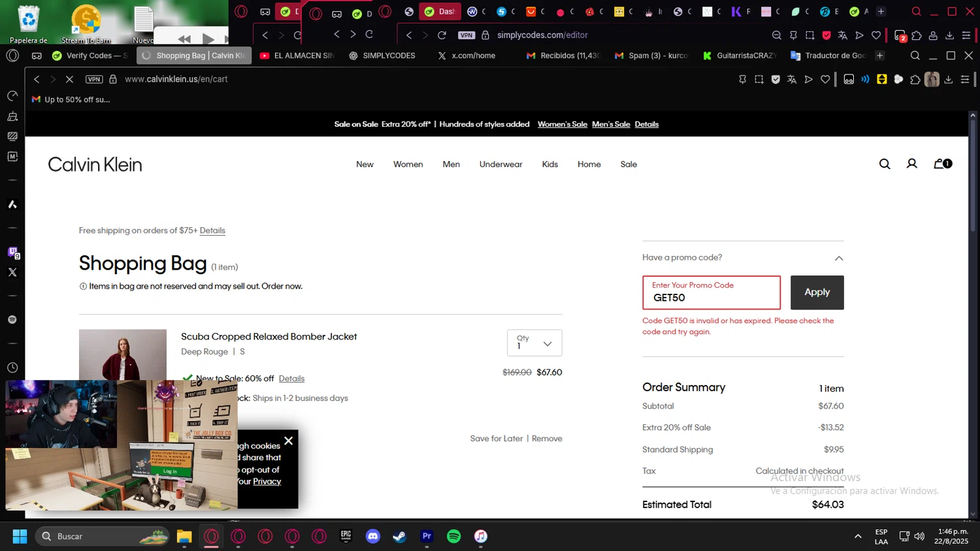Open Spotify from the taskbar
Viewport: 980px width, 551px height.
(x=453, y=536)
